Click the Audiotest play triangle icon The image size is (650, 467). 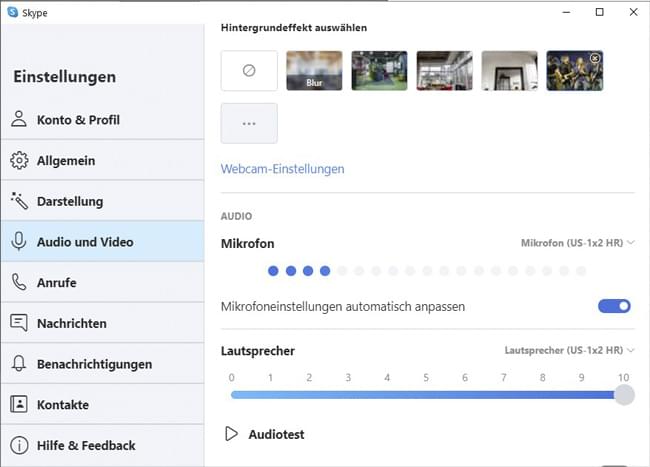[231, 434]
